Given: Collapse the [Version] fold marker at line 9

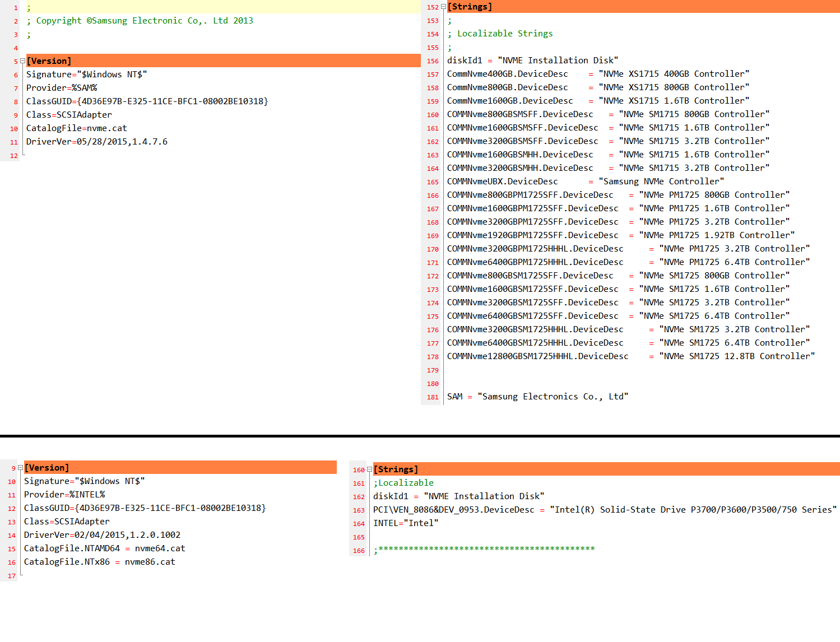Looking at the screenshot, I should coord(20,468).
